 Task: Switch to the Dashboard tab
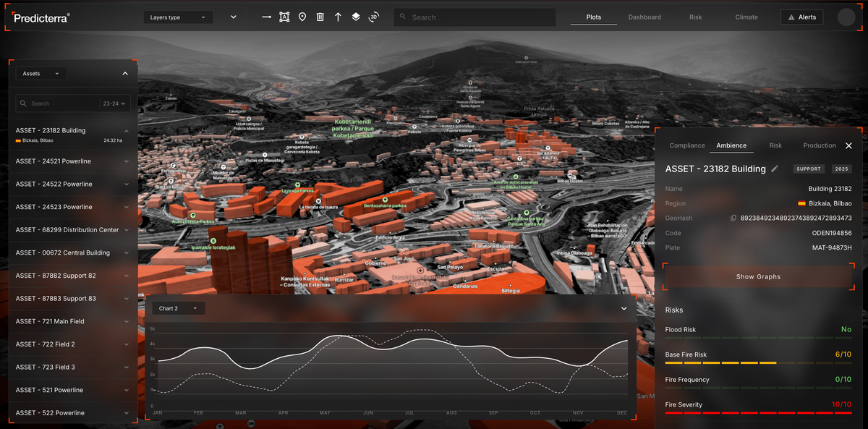644,17
